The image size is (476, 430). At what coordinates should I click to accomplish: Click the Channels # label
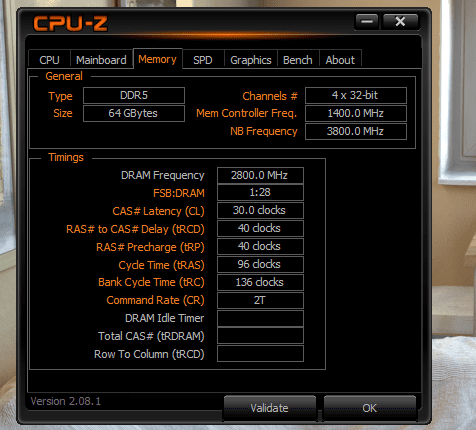point(270,96)
